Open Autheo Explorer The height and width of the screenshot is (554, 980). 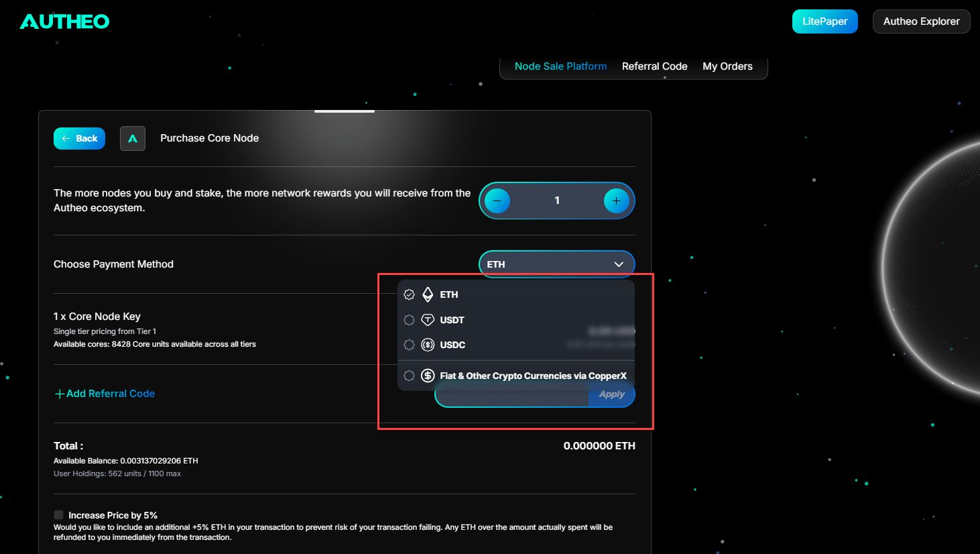(921, 21)
